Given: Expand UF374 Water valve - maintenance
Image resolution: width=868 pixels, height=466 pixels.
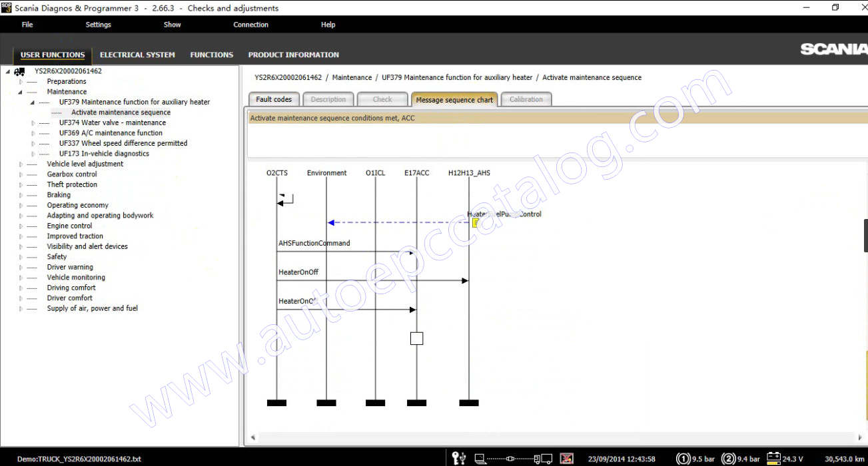Looking at the screenshot, I should (x=33, y=122).
